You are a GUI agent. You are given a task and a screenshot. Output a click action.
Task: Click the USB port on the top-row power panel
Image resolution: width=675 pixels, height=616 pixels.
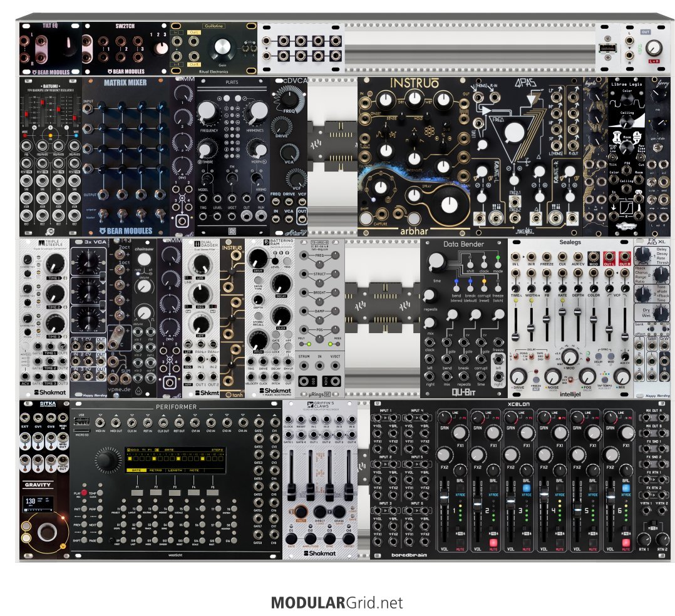click(607, 48)
